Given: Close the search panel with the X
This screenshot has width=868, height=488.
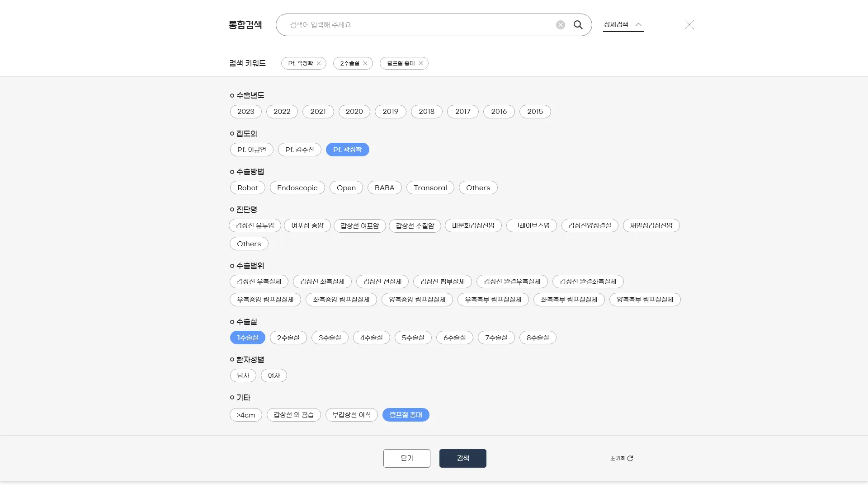Looking at the screenshot, I should [x=689, y=25].
